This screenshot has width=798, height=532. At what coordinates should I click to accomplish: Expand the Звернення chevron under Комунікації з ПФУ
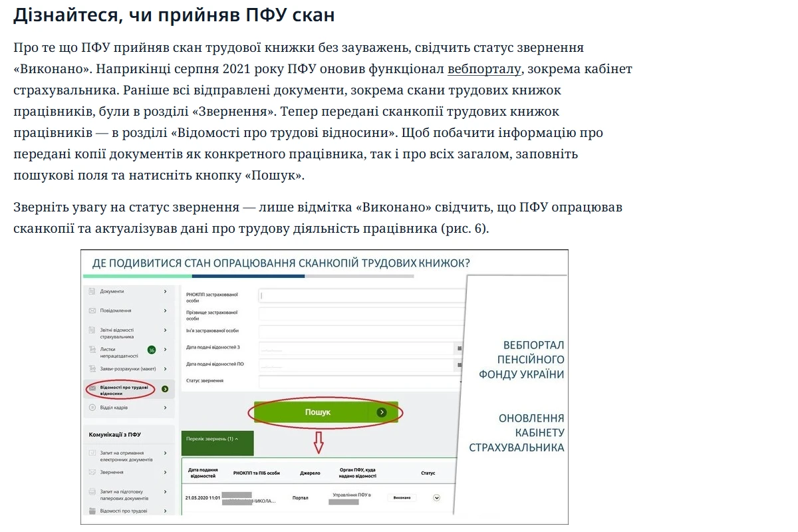click(165, 472)
